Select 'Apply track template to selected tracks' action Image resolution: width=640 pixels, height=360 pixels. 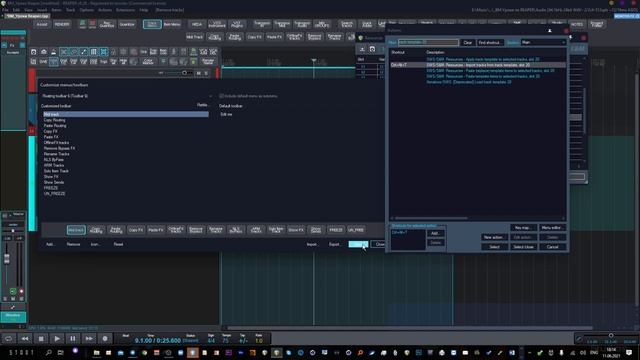(x=483, y=59)
